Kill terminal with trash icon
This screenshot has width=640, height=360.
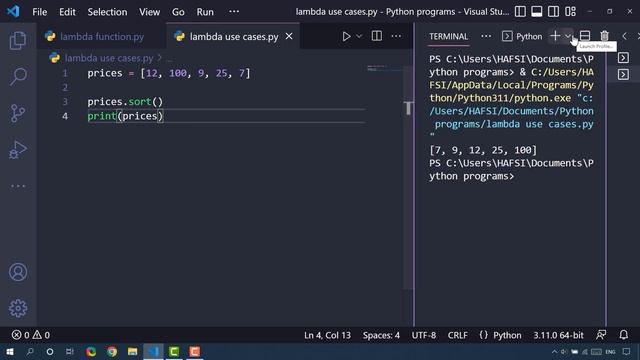tap(604, 36)
